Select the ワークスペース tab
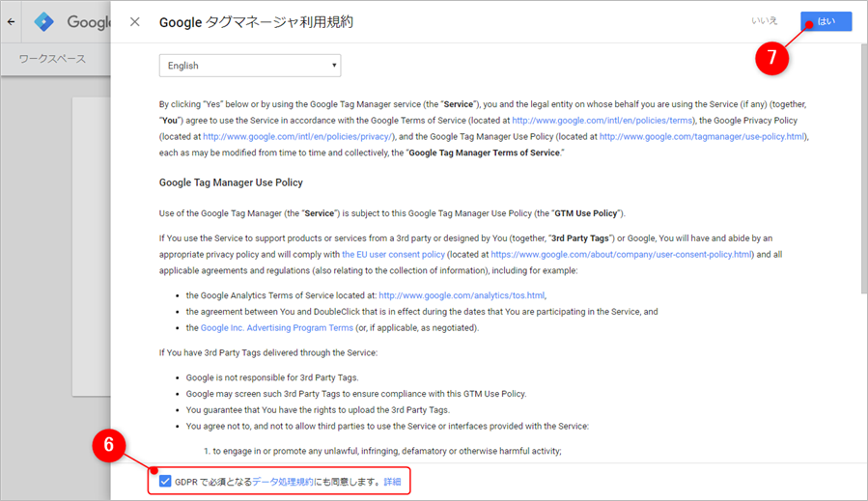Screen dimensions: 868x501 52,59
